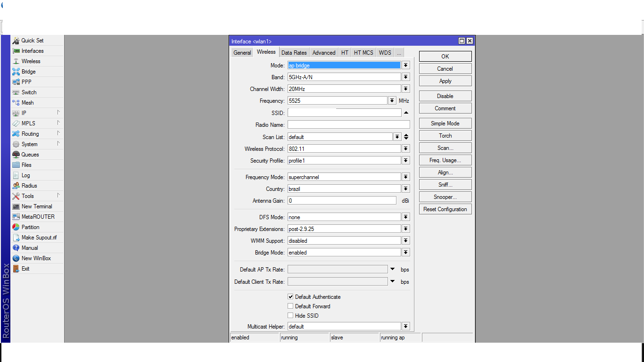Switch to the General tab
Image resolution: width=644 pixels, height=362 pixels.
[242, 53]
